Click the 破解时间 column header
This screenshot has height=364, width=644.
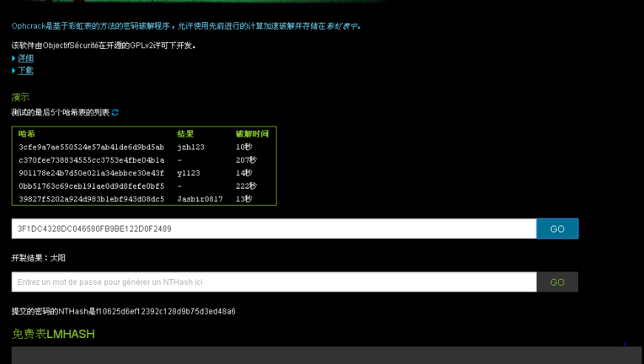tap(252, 134)
